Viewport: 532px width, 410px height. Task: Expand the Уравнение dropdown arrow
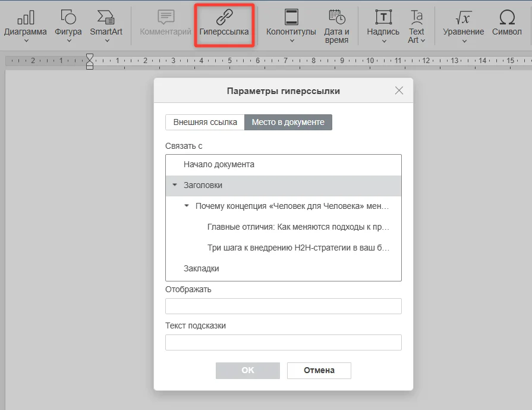pyautogui.click(x=464, y=41)
